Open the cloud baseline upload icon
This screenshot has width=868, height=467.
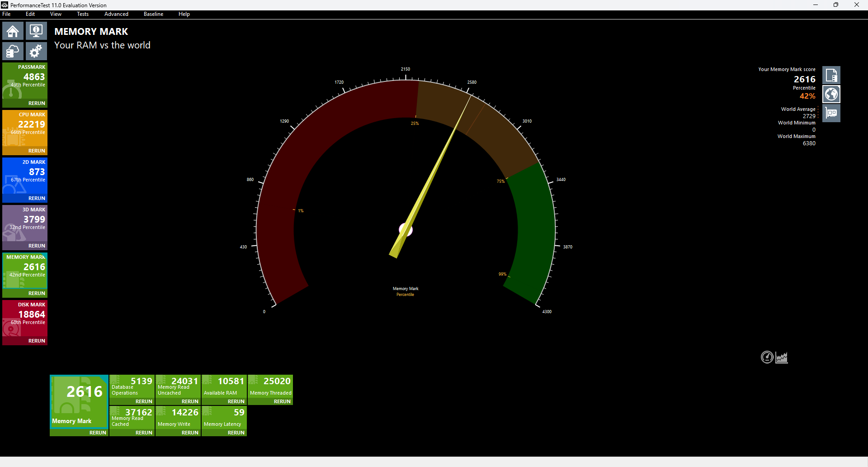tap(13, 52)
